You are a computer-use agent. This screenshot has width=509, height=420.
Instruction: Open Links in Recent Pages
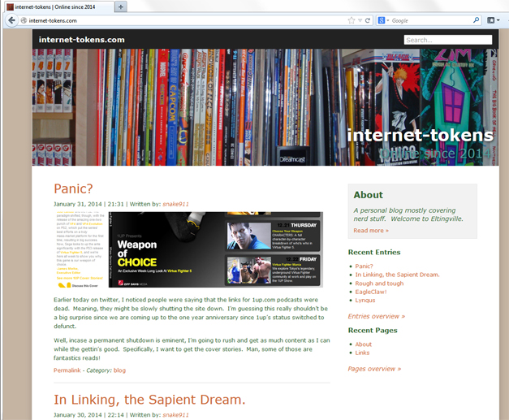pyautogui.click(x=362, y=353)
